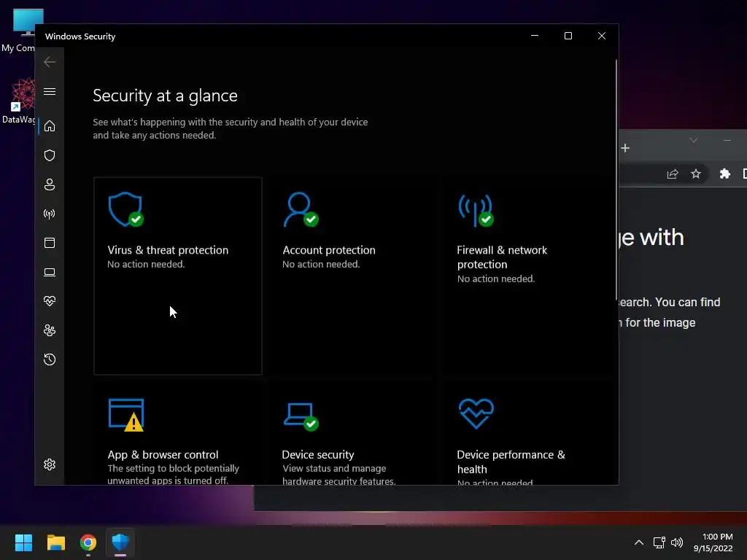Image resolution: width=747 pixels, height=560 pixels.
Task: Click the network icon in system tray
Action: click(x=659, y=542)
